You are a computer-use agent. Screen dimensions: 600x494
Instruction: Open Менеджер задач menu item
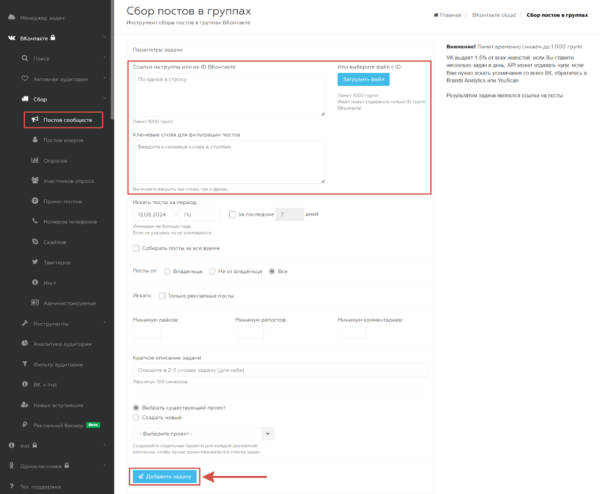click(x=42, y=18)
